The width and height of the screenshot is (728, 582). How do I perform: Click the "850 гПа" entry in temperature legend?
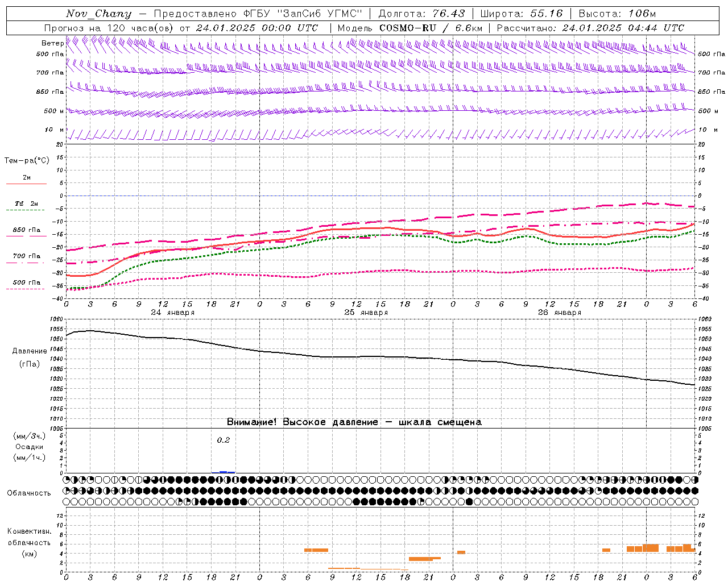point(27,230)
